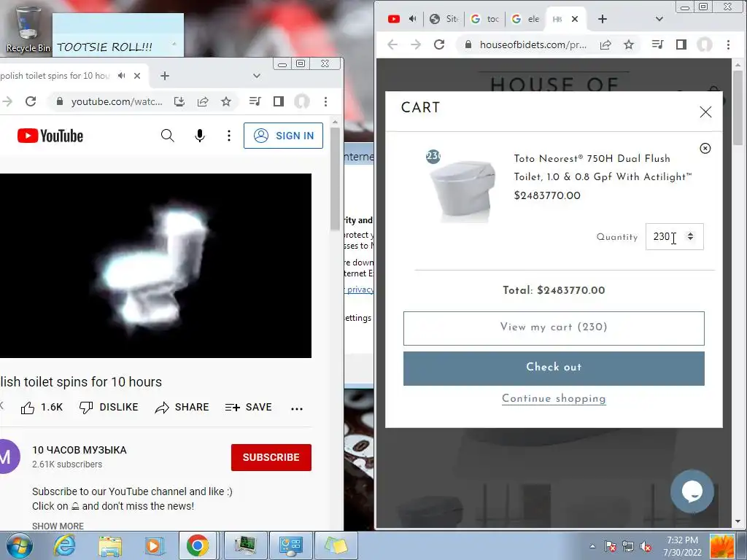Adjust quantity with stepper arrows
The height and width of the screenshot is (560, 747).
coord(690,236)
